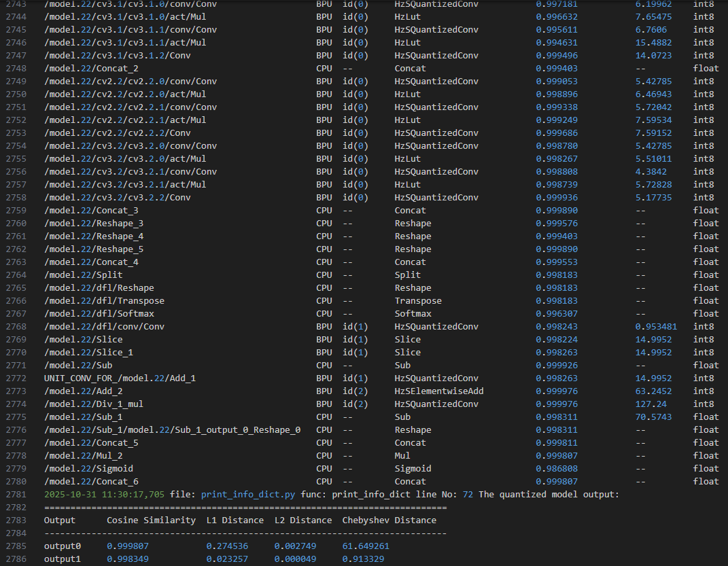Click the /model.22/dfl/Transpose node name
The height and width of the screenshot is (566, 728).
104,301
